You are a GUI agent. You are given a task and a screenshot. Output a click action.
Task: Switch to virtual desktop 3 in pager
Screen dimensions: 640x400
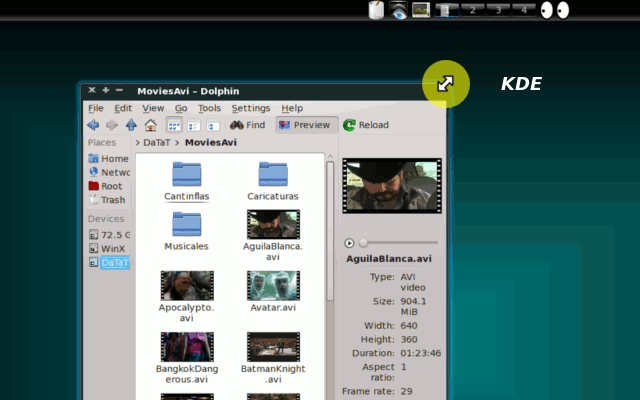click(x=498, y=10)
